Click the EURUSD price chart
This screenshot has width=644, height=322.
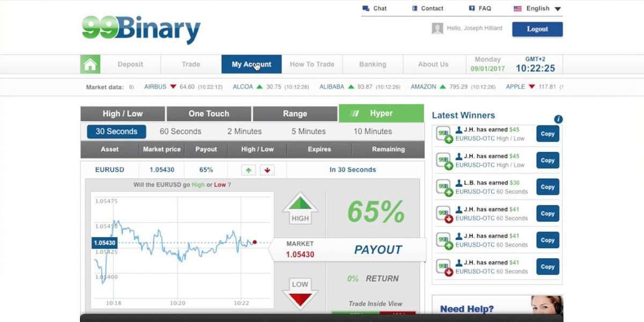pos(182,250)
